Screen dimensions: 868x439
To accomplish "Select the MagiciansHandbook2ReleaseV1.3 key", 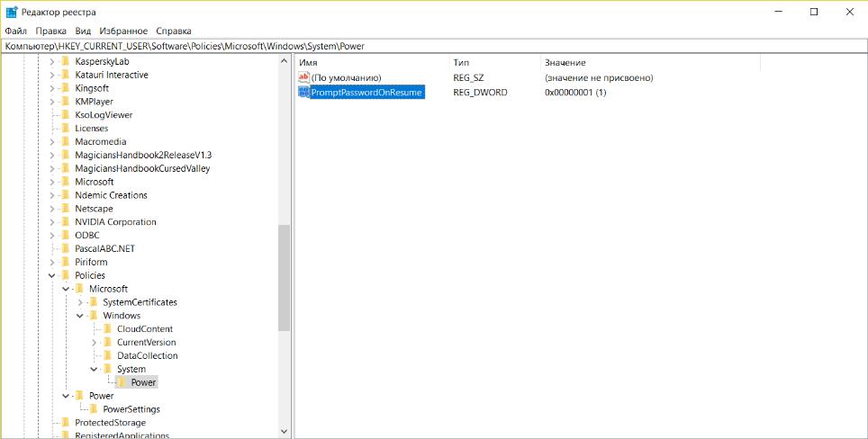I will pos(143,155).
